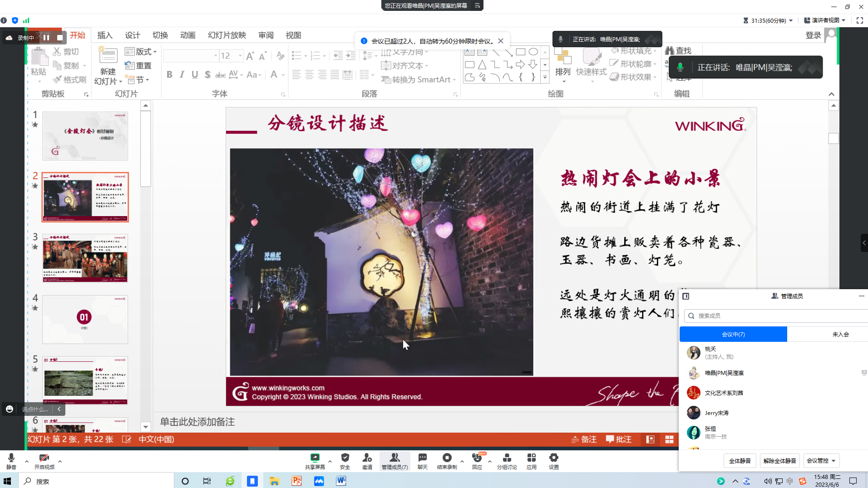Viewport: 868px width, 488px height.
Task: Pause the recording in 录制中 indicator
Action: (46, 38)
